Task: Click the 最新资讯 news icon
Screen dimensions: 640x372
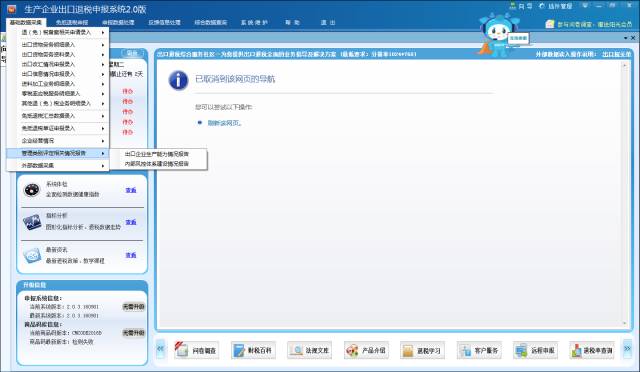Action: click(32, 255)
